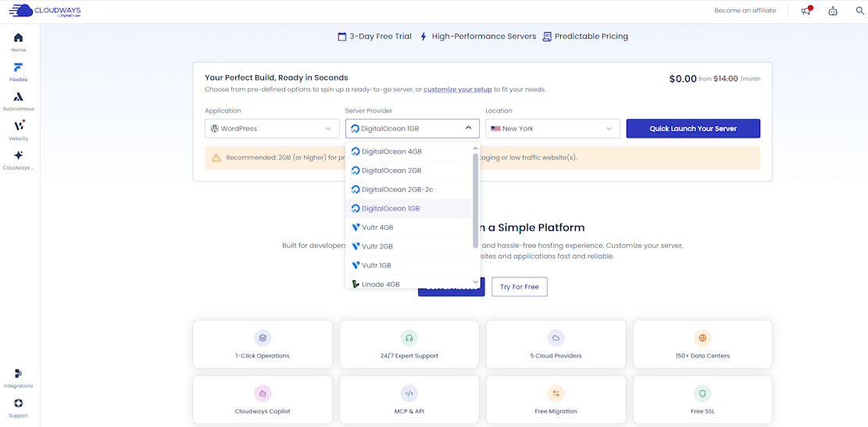The width and height of the screenshot is (868, 427).
Task: Select highlighted DigitalOcean 1GB list option
Action: click(x=409, y=208)
